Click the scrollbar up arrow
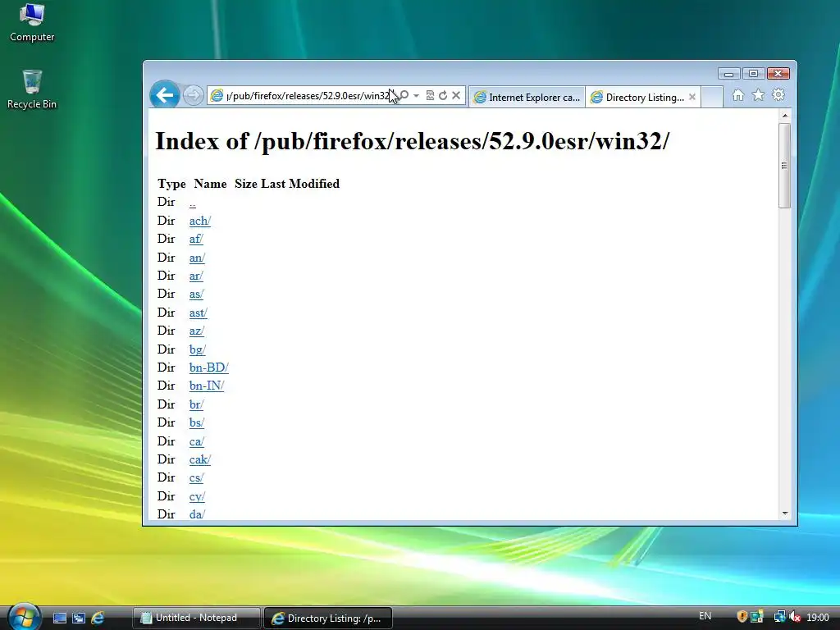 pos(785,116)
